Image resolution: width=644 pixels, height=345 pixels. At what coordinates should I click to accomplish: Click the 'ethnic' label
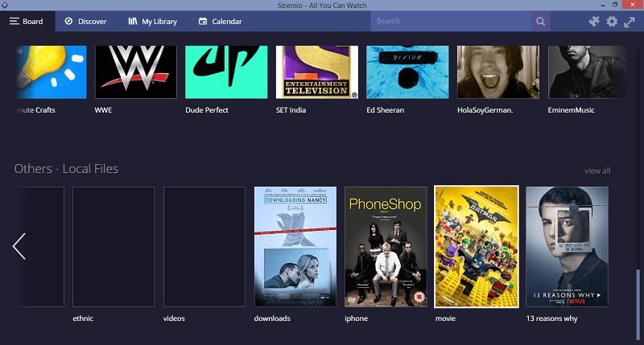tap(83, 318)
